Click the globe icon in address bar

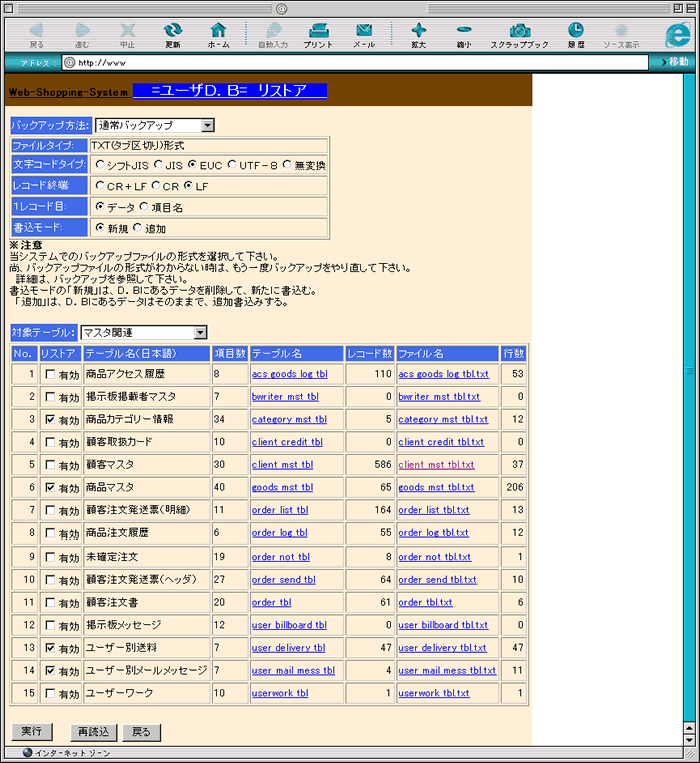coord(70,62)
